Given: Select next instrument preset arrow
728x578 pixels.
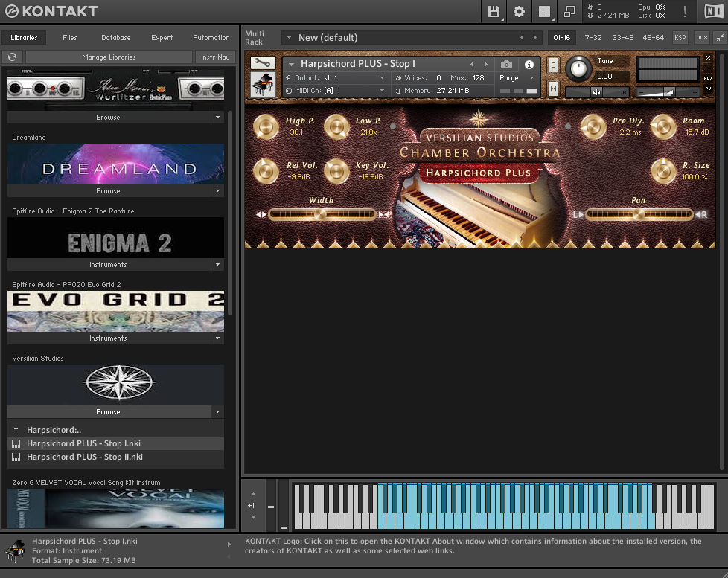Looking at the screenshot, I should click(x=486, y=65).
